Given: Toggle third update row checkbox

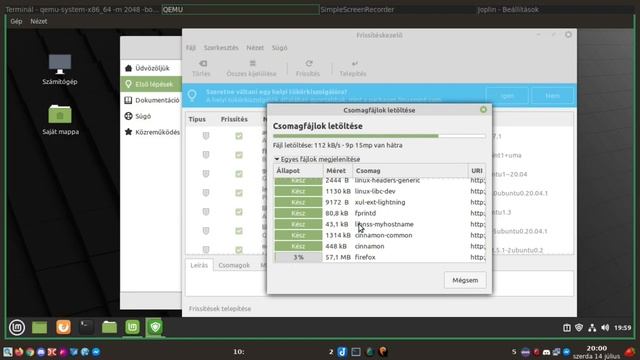Looking at the screenshot, I should point(239,174).
